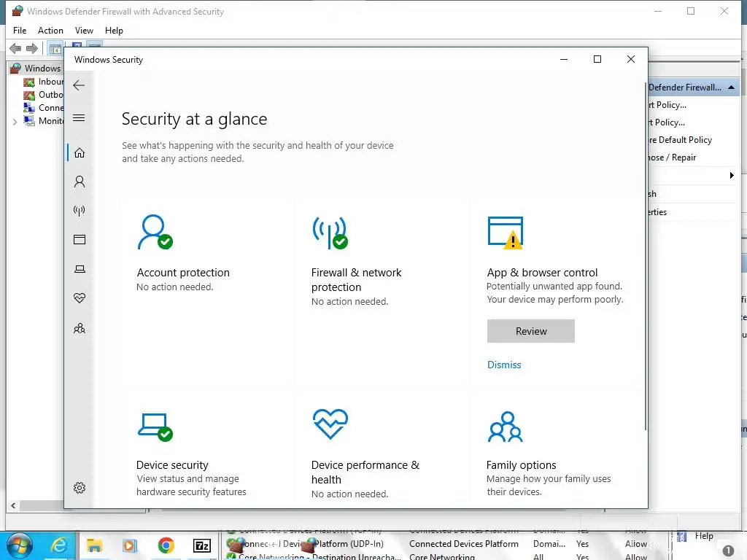This screenshot has width=747, height=560.
Task: Click the Device performance & health heart icon
Action: point(330,424)
